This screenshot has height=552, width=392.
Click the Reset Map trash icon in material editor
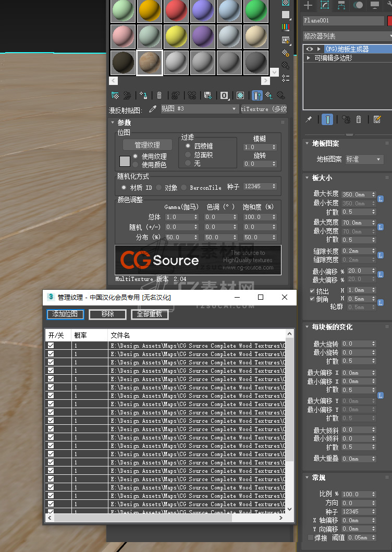click(x=160, y=95)
